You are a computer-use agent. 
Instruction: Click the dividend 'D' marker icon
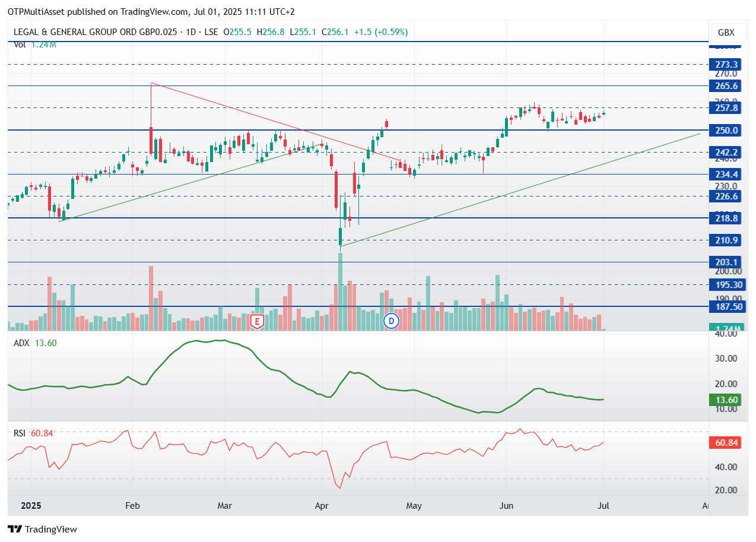point(390,321)
